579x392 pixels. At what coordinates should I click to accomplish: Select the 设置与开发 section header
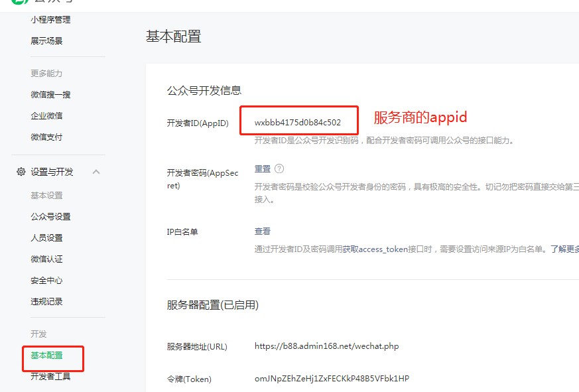click(x=52, y=172)
